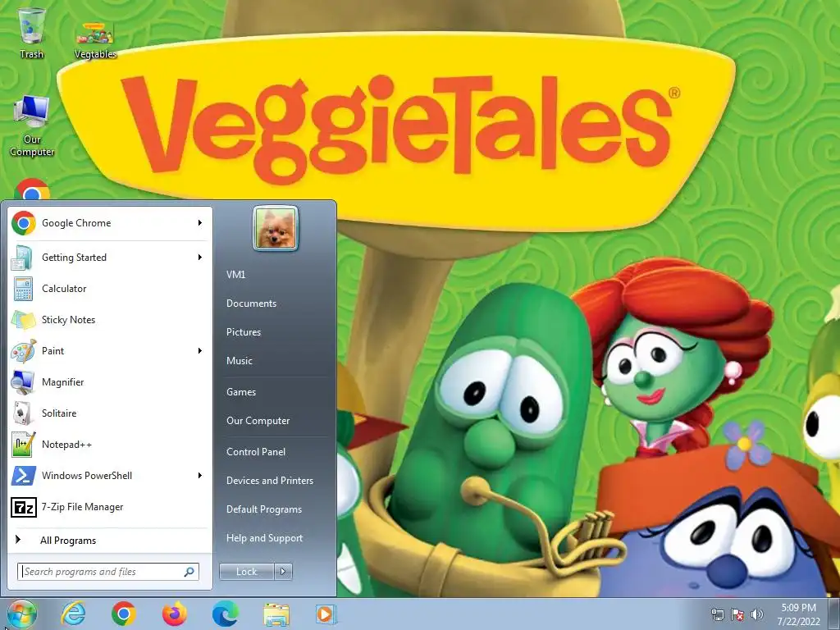Open the Magnifier icon
The width and height of the screenshot is (840, 630).
pos(23,382)
